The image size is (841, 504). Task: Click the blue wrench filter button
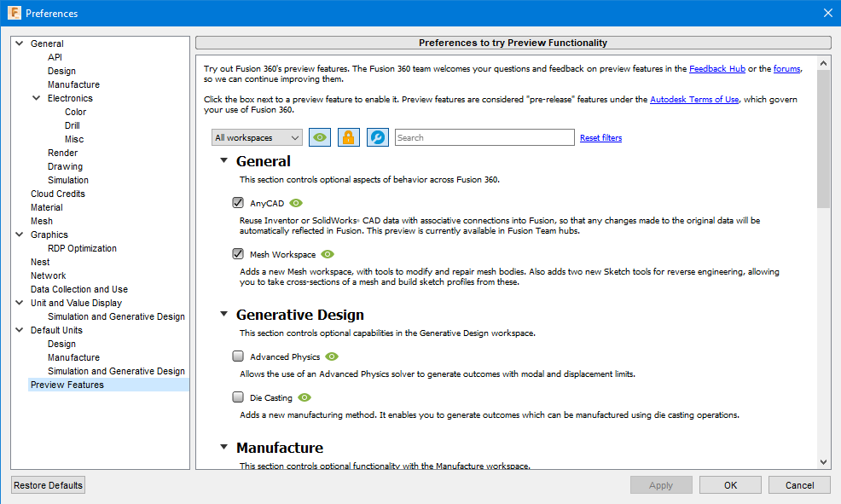pos(378,137)
